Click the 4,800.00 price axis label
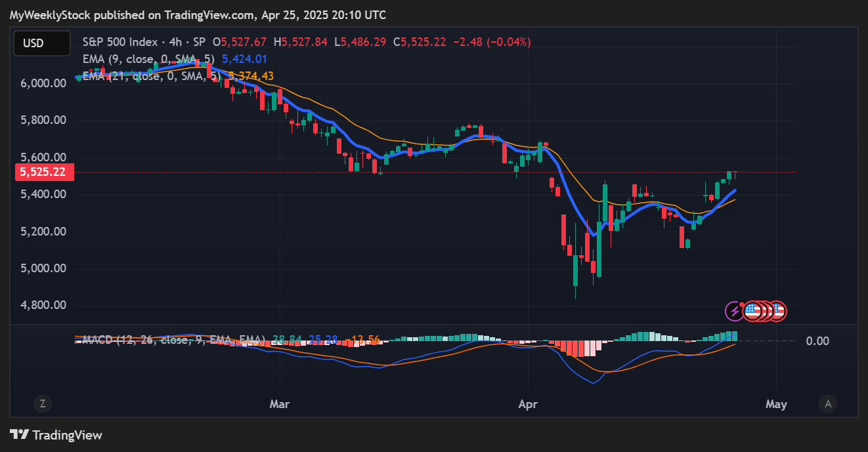The height and width of the screenshot is (452, 868). (43, 305)
